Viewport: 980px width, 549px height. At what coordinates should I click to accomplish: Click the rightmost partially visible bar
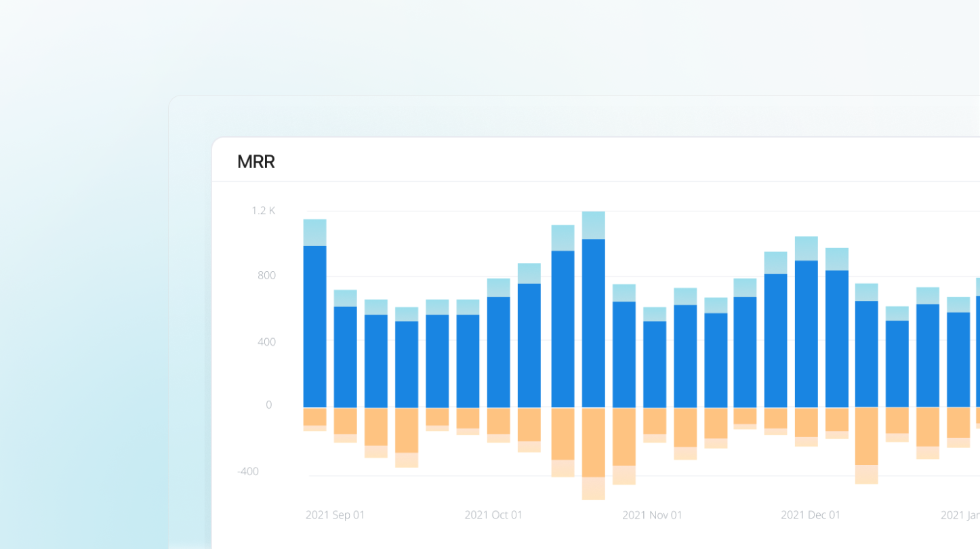[x=977, y=339]
